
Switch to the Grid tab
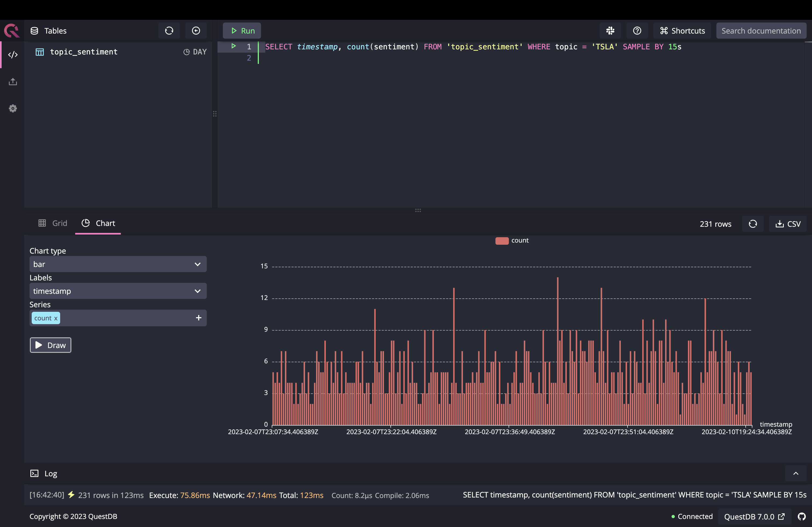[x=53, y=223]
